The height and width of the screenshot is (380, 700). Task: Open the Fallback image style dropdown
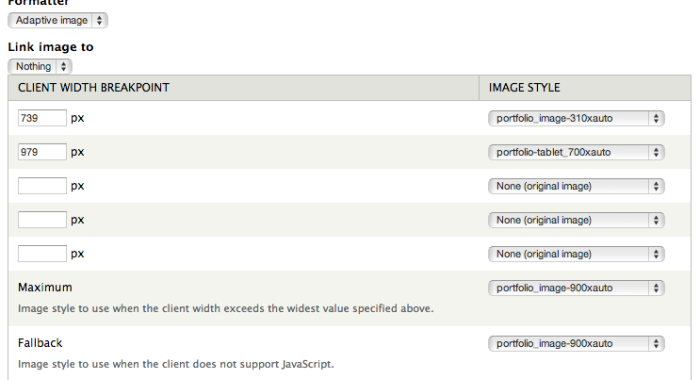pyautogui.click(x=576, y=343)
